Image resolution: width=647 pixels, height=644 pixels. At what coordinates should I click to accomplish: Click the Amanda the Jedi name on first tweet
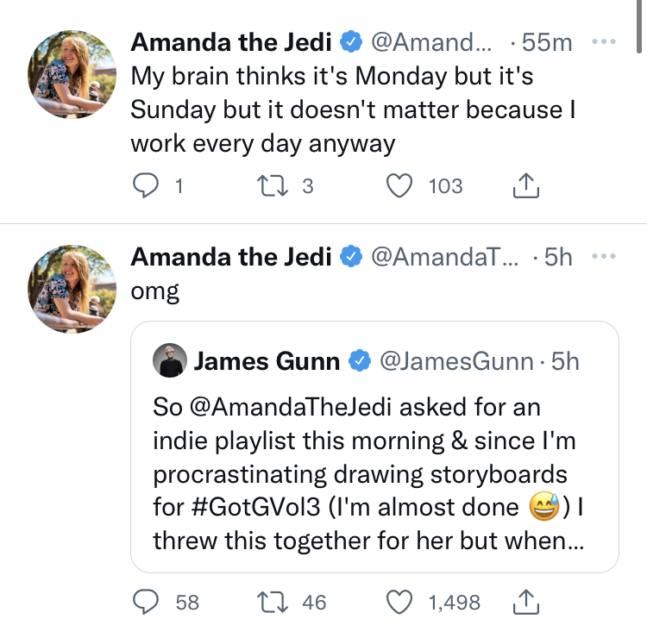coord(231,42)
